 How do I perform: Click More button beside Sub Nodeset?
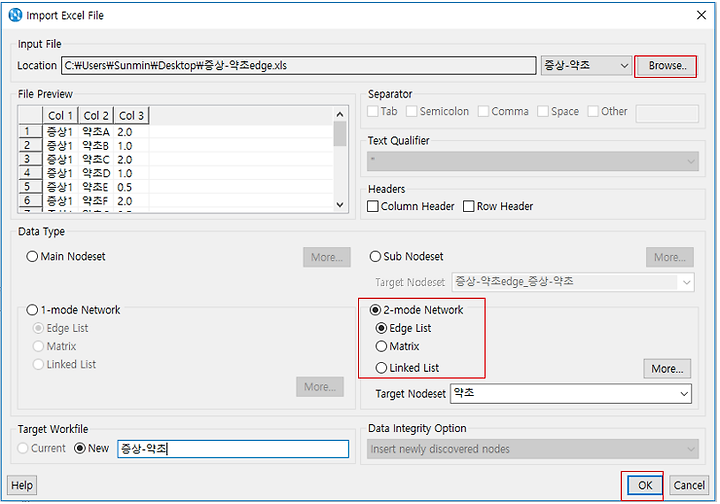pos(670,258)
